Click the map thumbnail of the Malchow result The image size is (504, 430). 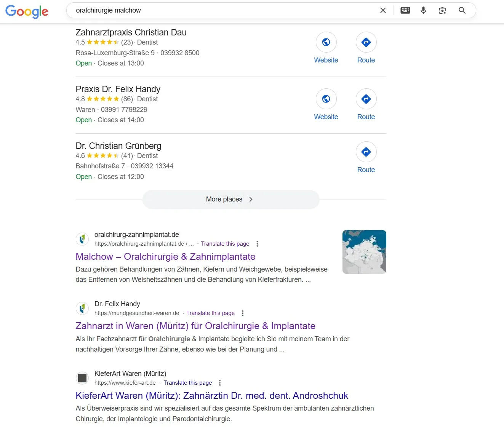[364, 252]
